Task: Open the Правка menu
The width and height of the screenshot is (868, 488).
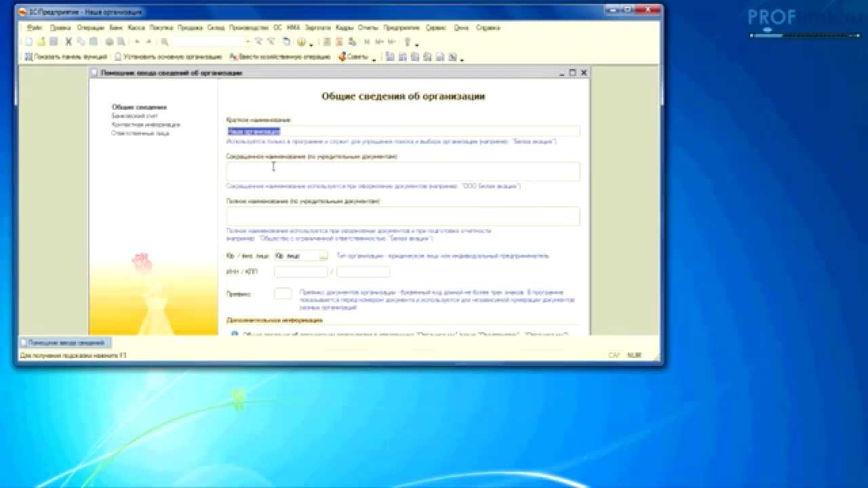Action: tap(60, 28)
